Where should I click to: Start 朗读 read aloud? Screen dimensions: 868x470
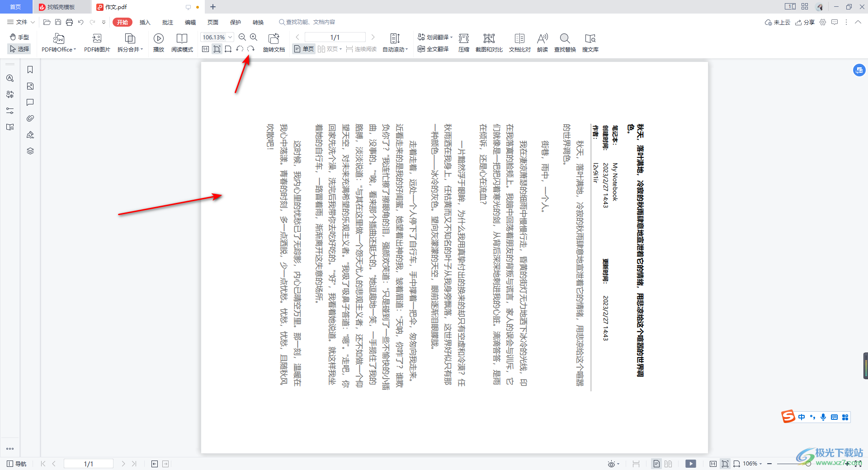(x=542, y=43)
